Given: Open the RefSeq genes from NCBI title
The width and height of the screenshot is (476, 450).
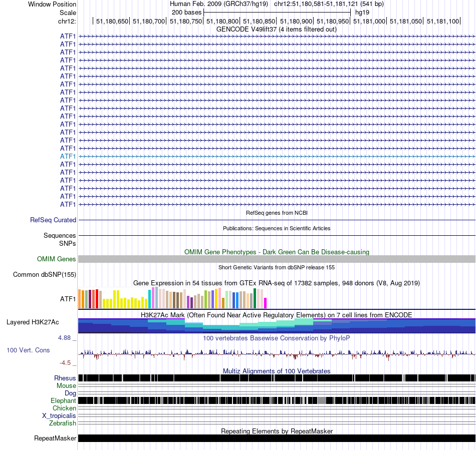Looking at the screenshot, I should (x=277, y=213).
